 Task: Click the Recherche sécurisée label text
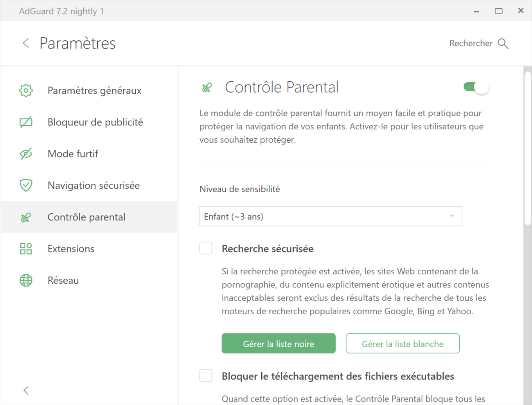pos(268,249)
